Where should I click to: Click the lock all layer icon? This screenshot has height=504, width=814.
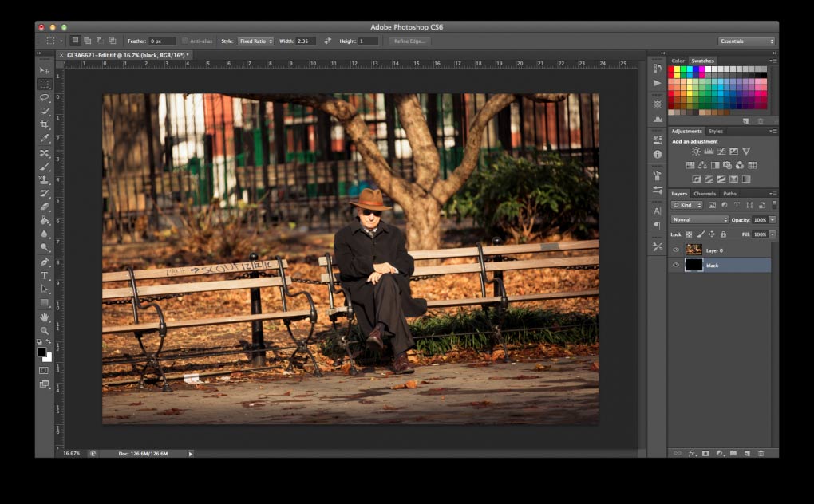(x=723, y=234)
